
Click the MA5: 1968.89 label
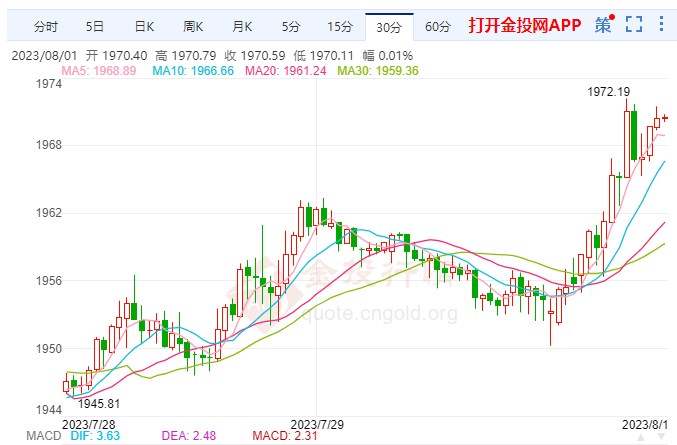[x=99, y=71]
